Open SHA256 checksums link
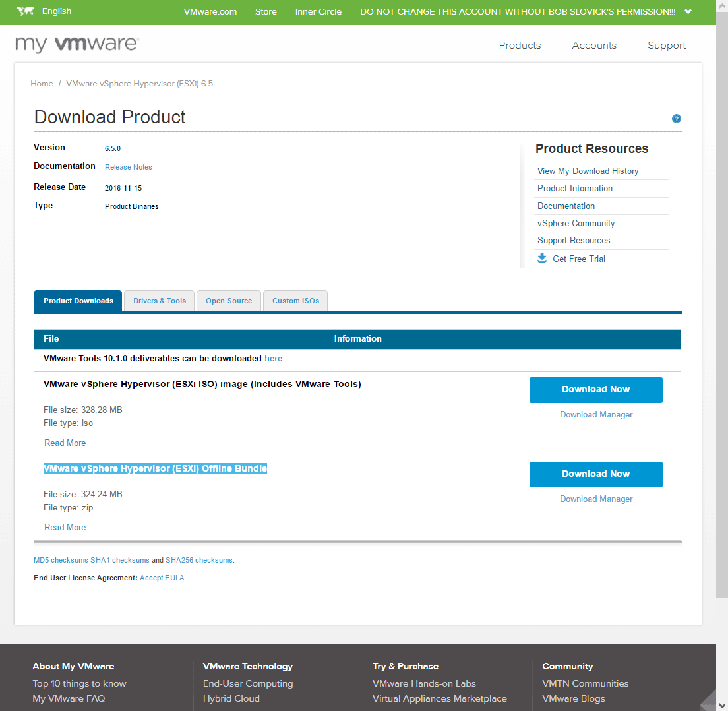 pos(198,560)
